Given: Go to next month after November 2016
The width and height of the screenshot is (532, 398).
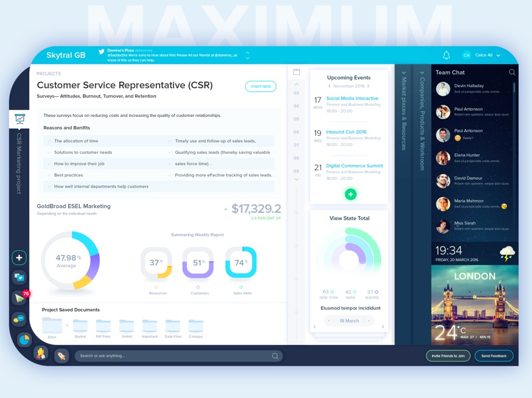Looking at the screenshot, I should [368, 86].
